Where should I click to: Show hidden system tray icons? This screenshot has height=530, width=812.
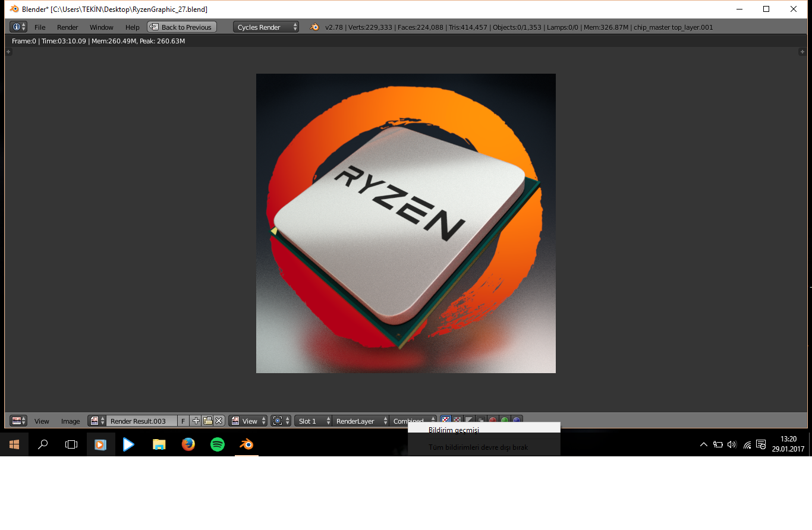tap(704, 444)
